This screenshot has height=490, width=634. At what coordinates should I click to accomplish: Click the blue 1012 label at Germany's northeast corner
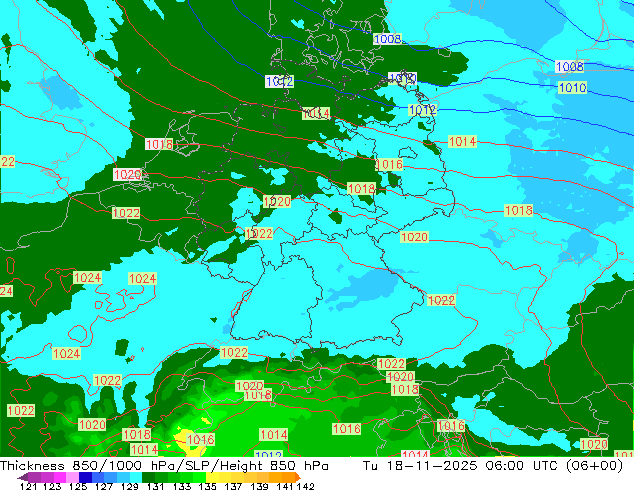click(422, 110)
